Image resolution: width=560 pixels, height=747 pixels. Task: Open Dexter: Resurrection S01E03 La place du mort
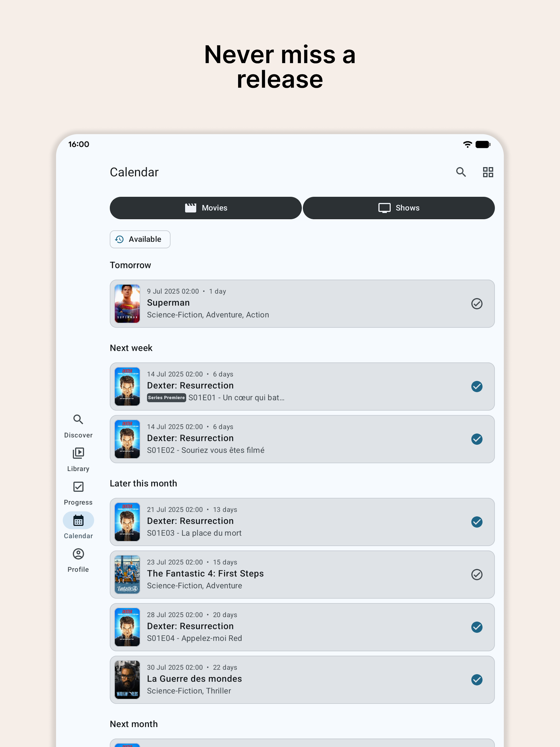(x=302, y=522)
